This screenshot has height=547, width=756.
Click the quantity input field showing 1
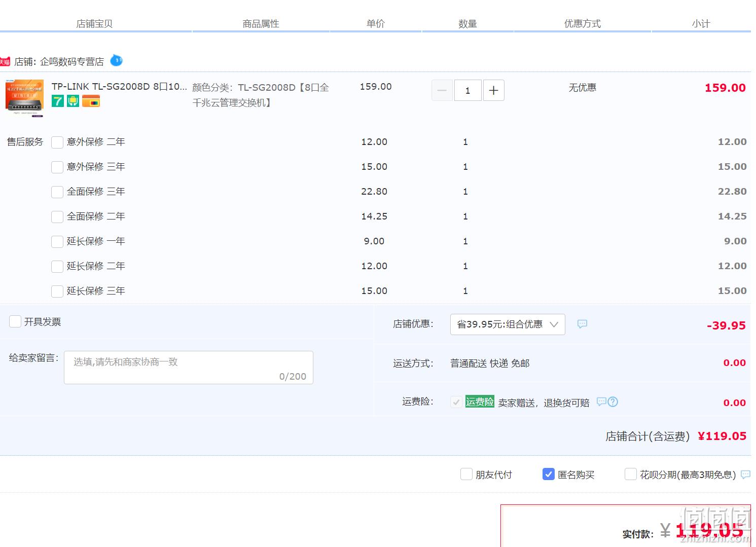pyautogui.click(x=467, y=91)
